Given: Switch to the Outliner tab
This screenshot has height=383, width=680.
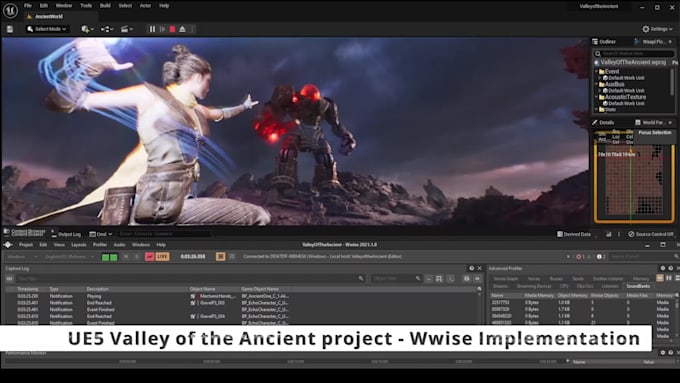Looking at the screenshot, I should tap(605, 42).
